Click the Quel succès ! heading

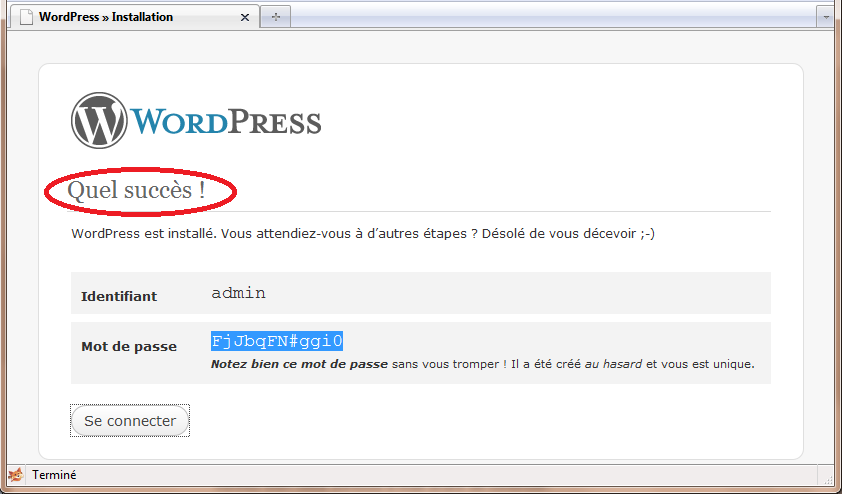[x=136, y=190]
